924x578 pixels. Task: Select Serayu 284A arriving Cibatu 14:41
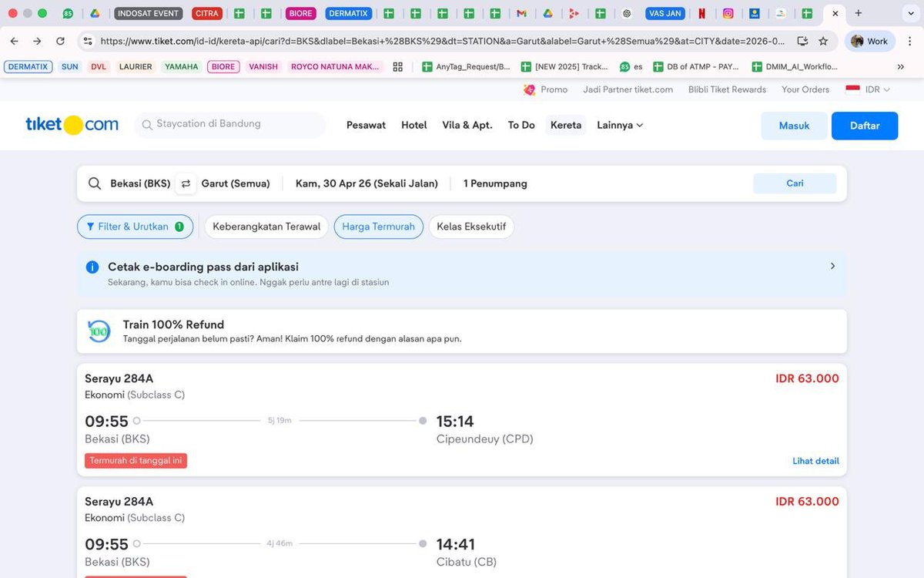point(462,533)
